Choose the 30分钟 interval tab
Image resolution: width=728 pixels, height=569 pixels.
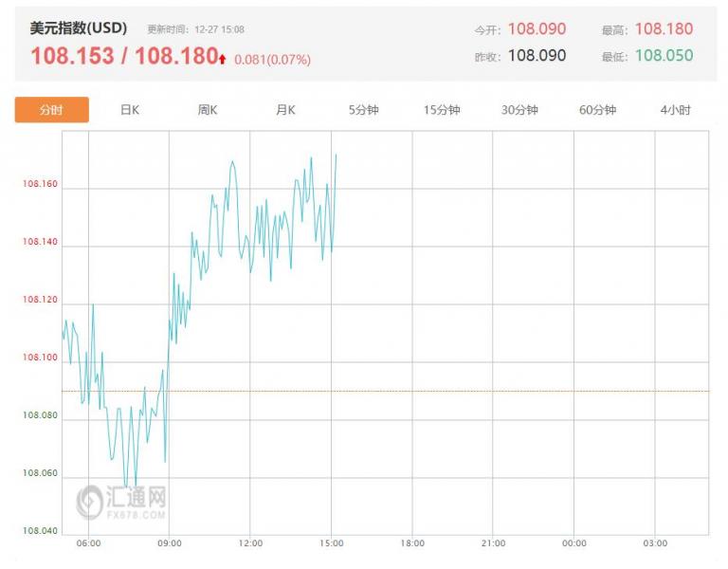coord(519,110)
